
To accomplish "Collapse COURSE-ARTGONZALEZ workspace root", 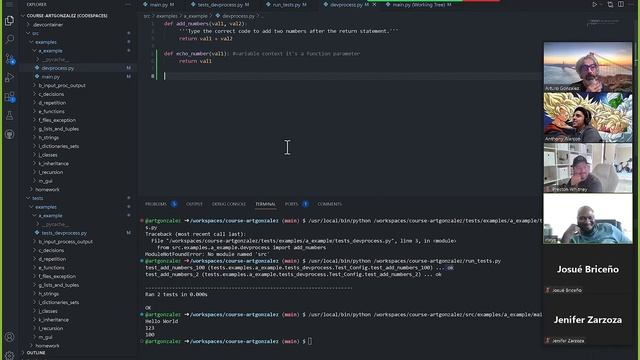I will pos(67,16).
